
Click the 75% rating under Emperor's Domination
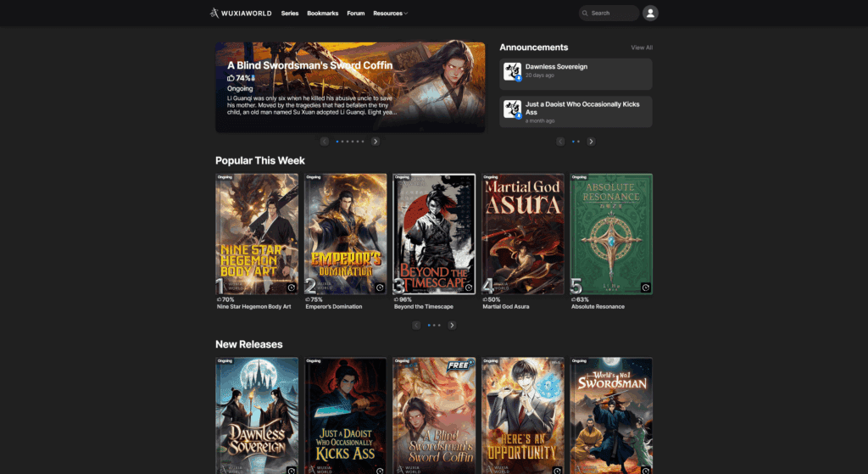click(x=314, y=299)
